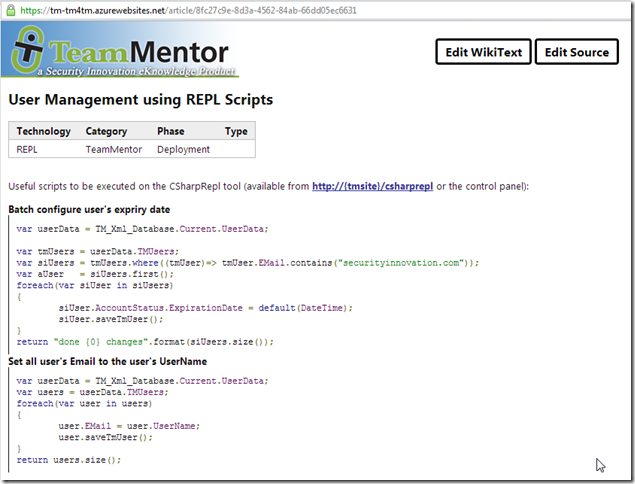Click the TeamMentor logo image
The height and width of the screenshot is (484, 635).
click(121, 51)
